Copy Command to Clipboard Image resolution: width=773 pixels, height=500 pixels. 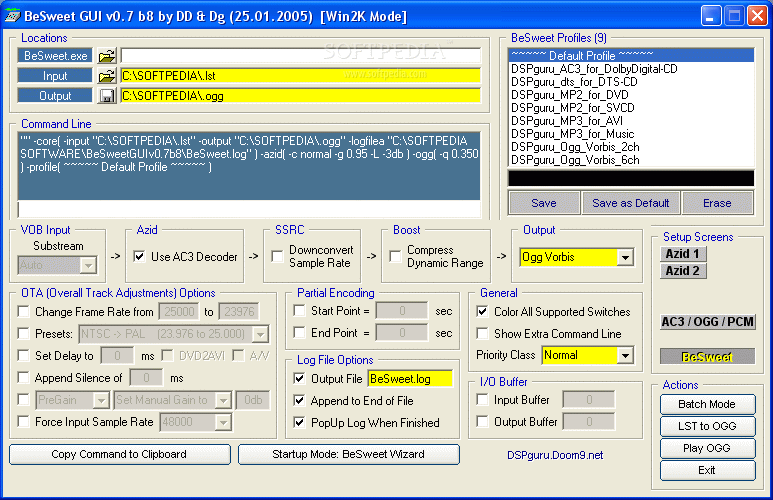click(x=119, y=454)
